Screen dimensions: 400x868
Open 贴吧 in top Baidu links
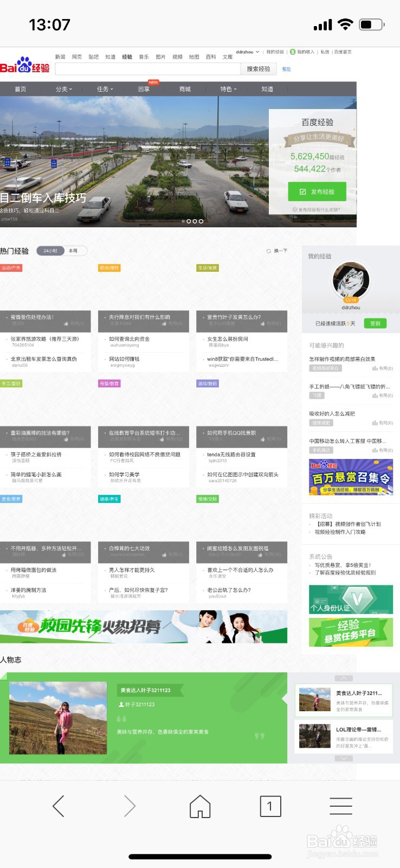click(x=94, y=57)
